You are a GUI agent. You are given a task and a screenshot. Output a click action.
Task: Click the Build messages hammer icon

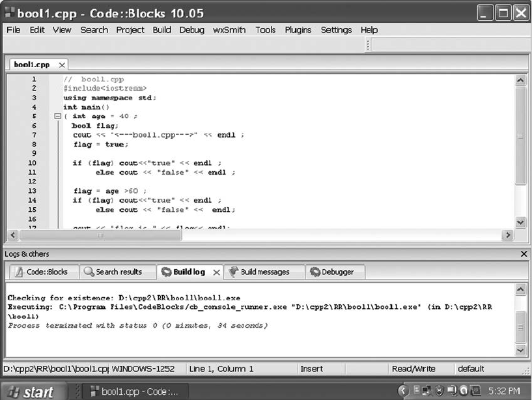(x=233, y=272)
